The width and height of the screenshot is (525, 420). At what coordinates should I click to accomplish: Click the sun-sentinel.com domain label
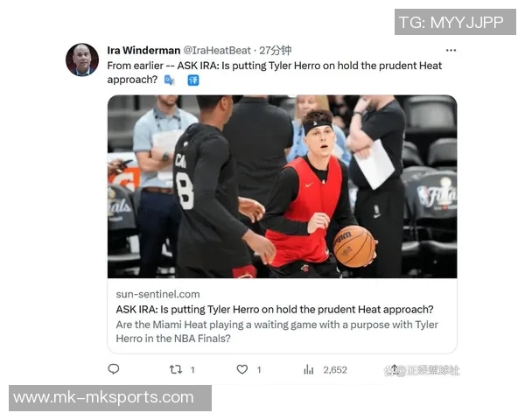(x=157, y=294)
